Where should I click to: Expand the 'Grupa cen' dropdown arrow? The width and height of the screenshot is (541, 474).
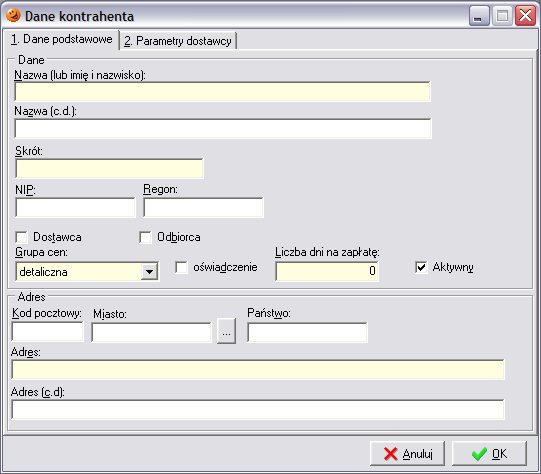pos(149,272)
